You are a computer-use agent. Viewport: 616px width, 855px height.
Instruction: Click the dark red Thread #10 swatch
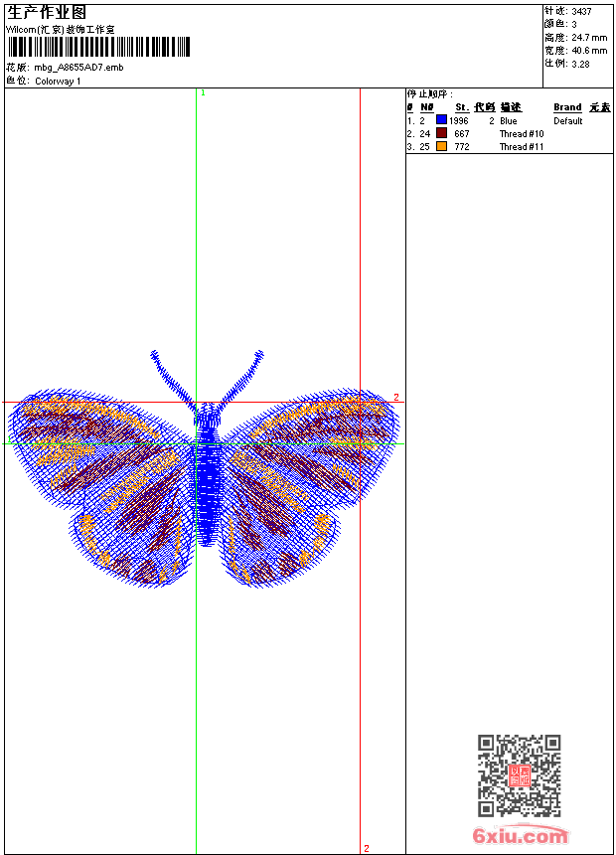(441, 133)
